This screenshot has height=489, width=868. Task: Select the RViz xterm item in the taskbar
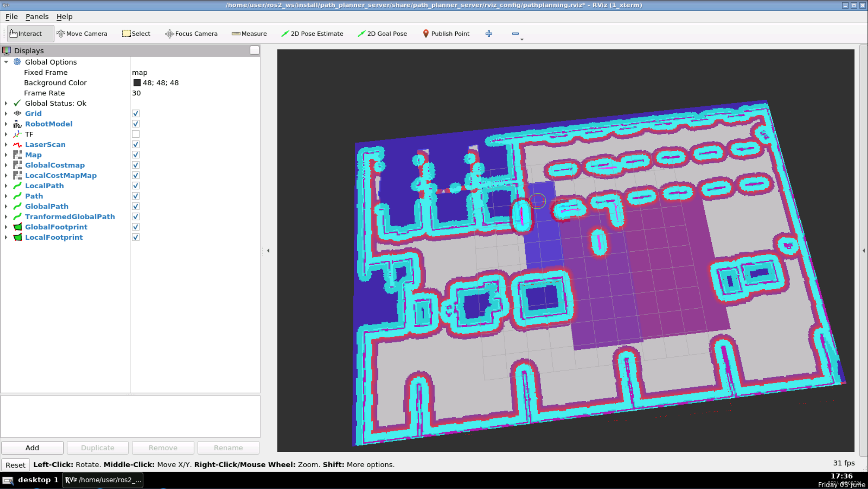click(102, 480)
